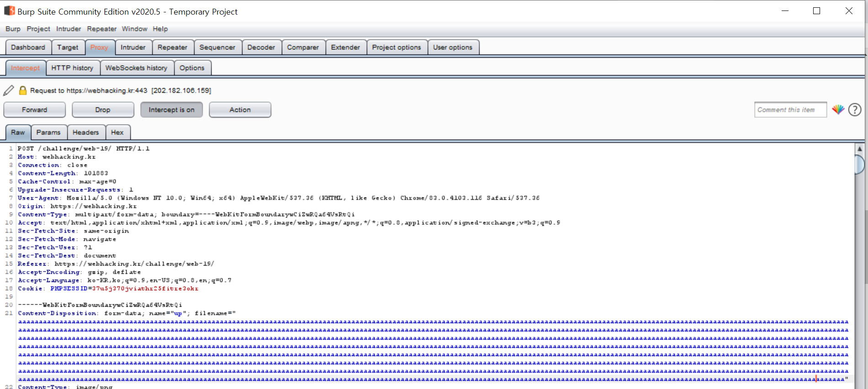
Task: Forward the intercepted request
Action: (34, 110)
